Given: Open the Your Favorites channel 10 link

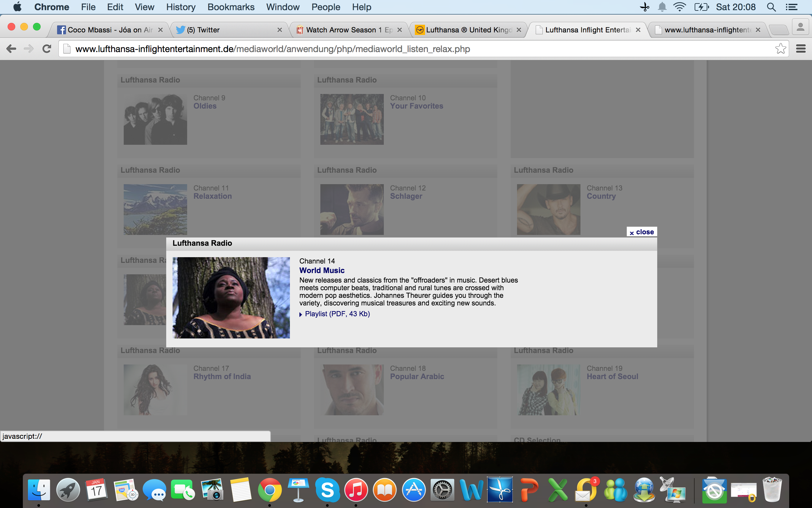Looking at the screenshot, I should (x=416, y=106).
